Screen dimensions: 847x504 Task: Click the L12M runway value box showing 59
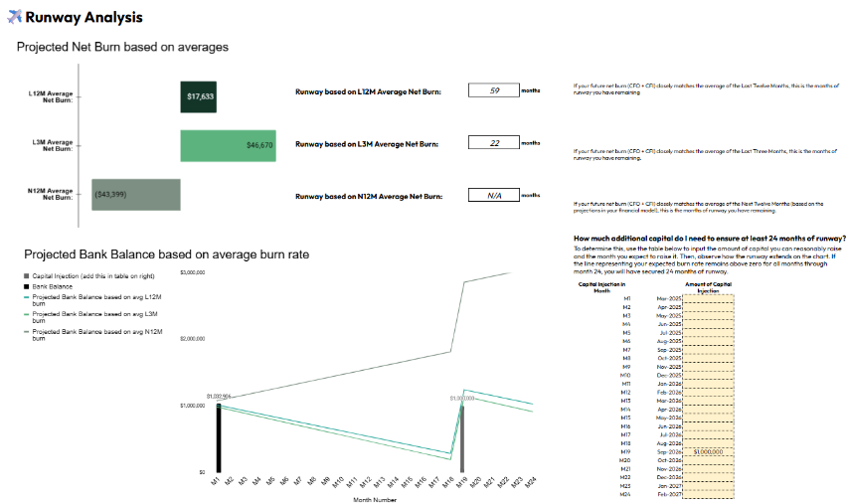click(x=494, y=90)
